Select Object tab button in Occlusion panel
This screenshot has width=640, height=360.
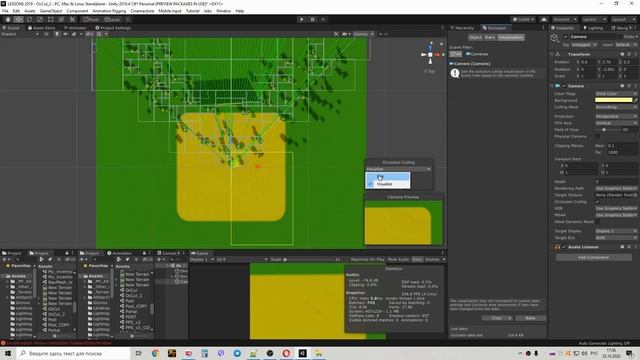click(475, 37)
